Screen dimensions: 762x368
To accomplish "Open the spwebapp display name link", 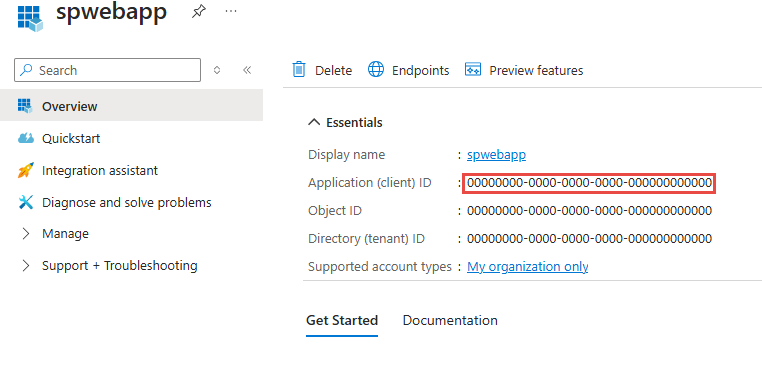I will [x=496, y=155].
